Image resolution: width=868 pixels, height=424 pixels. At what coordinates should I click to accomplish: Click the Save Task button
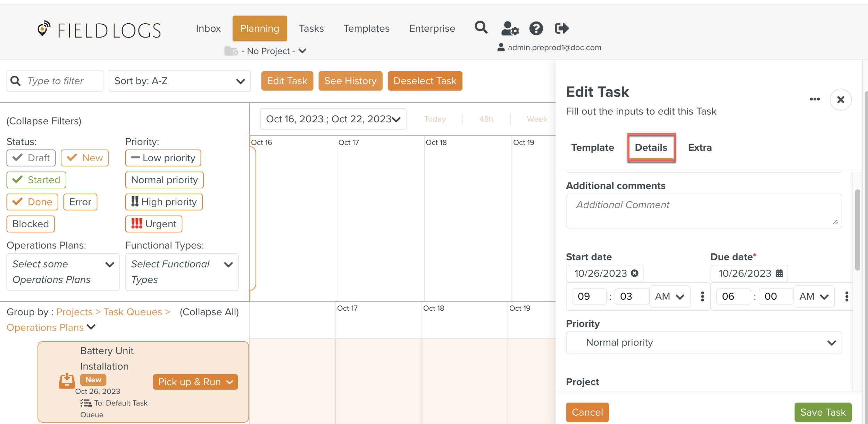pyautogui.click(x=823, y=412)
